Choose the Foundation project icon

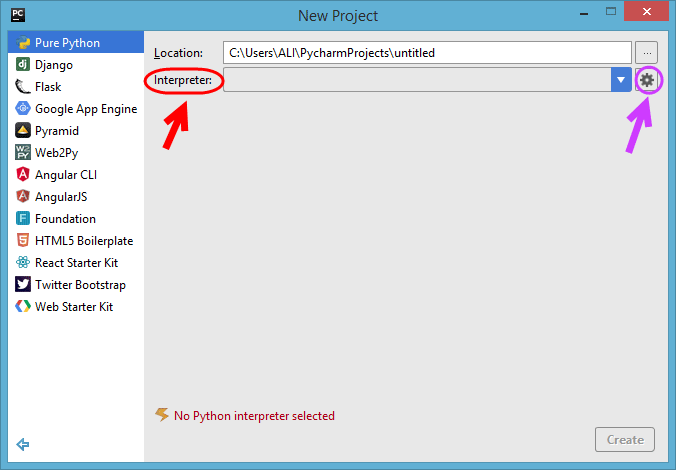[23, 218]
